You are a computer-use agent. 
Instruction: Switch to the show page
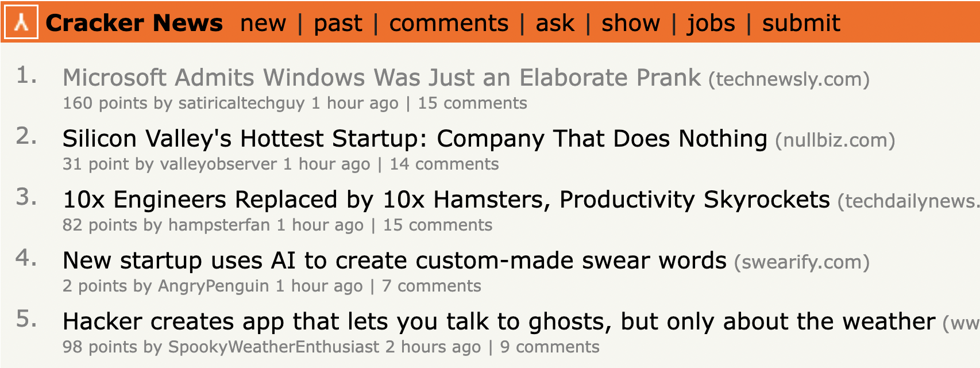(x=630, y=23)
